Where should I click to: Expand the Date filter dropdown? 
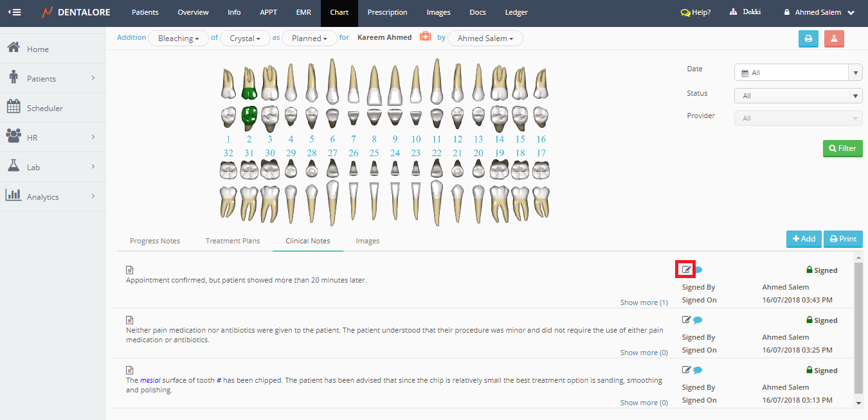pyautogui.click(x=855, y=73)
